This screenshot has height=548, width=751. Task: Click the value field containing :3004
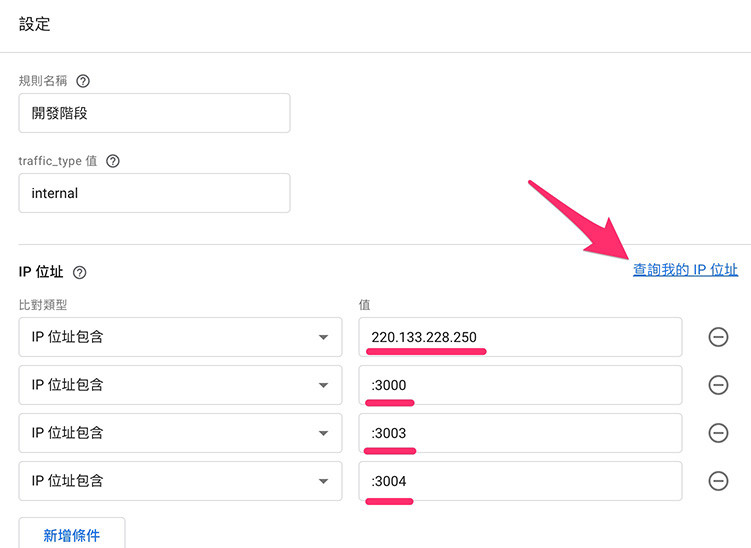pyautogui.click(x=520, y=480)
